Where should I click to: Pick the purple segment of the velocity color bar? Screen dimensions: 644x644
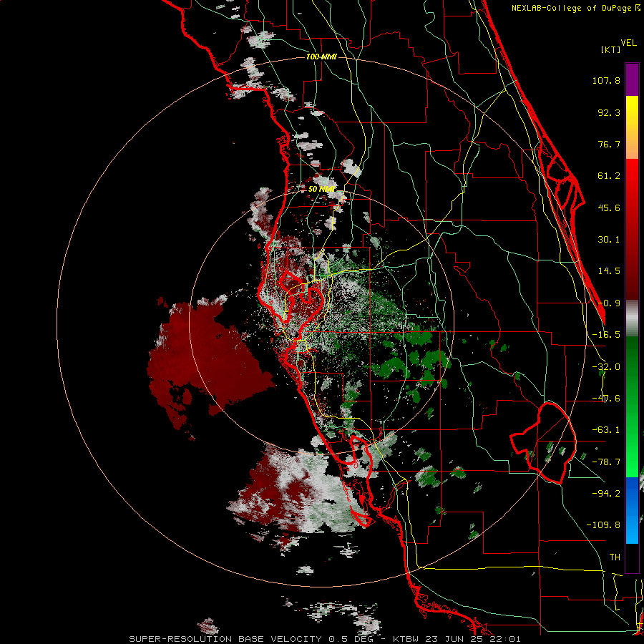[632, 79]
